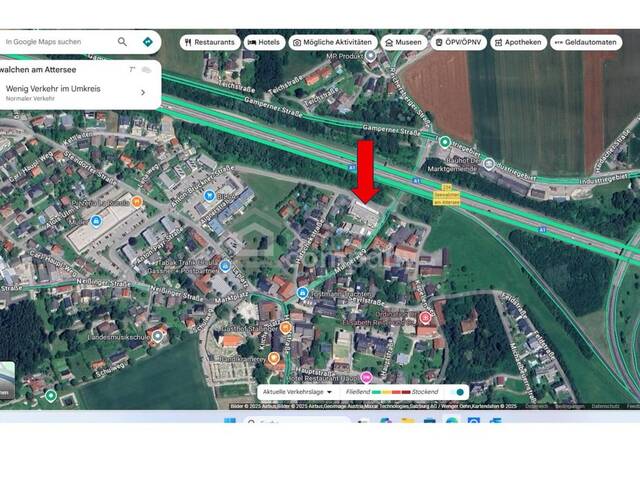Viewport: 640px width, 480px height.
Task: Click the In Google Maps suchen field
Action: coord(60,42)
